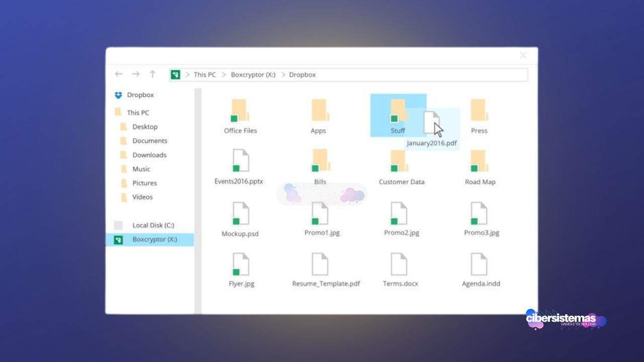
Task: Select the Mockup.psd file icon
Action: point(240,213)
